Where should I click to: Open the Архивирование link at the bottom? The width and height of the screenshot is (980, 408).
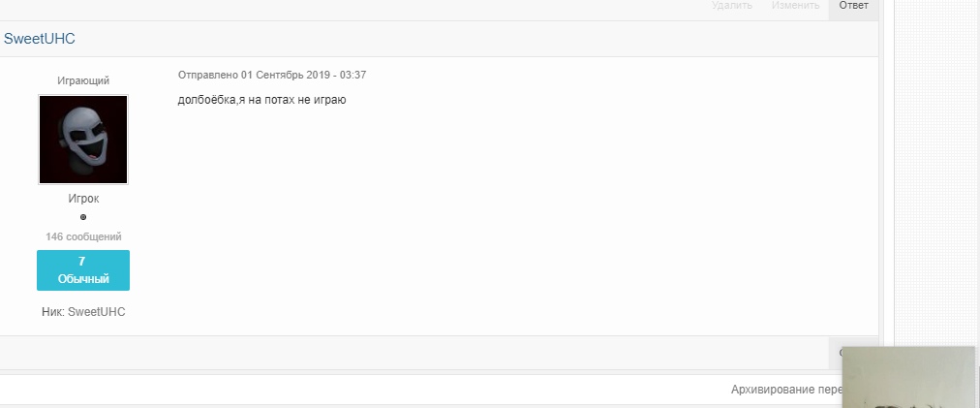point(786,390)
